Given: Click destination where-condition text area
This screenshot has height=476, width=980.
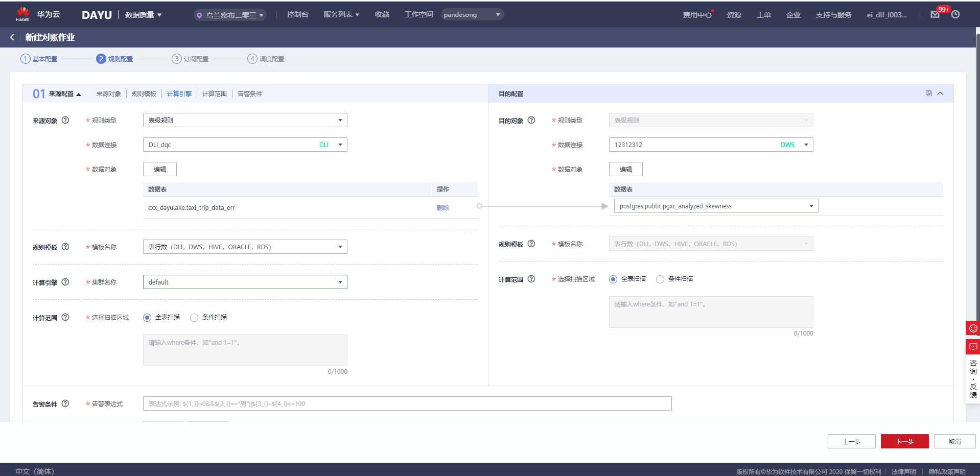Looking at the screenshot, I should point(711,312).
